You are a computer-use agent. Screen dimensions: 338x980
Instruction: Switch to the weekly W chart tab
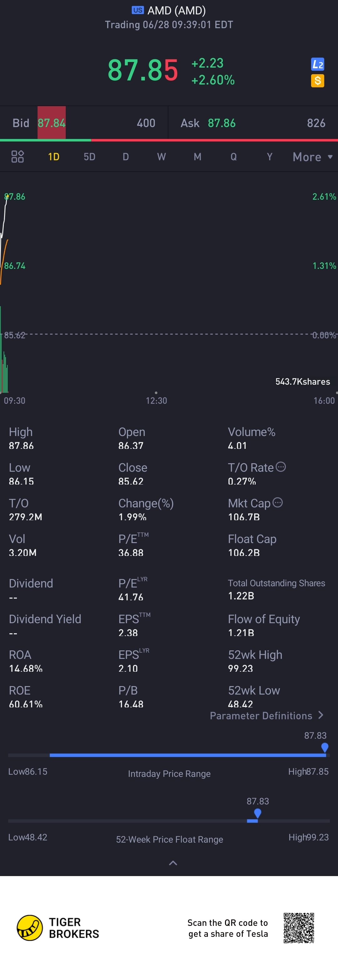pos(161,157)
